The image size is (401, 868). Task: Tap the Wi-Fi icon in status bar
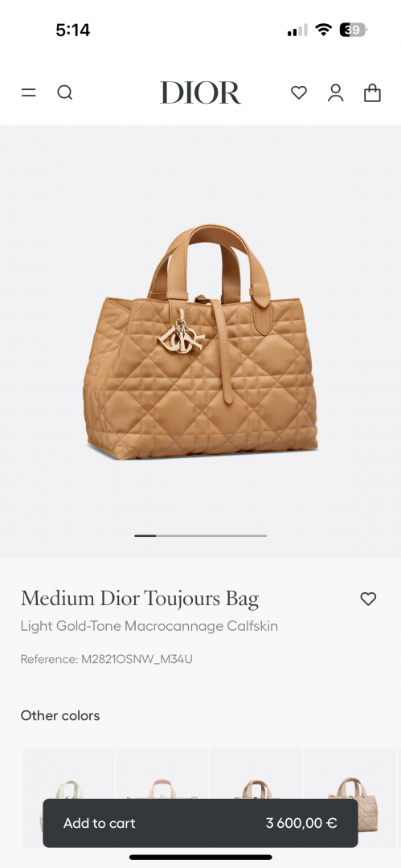pos(323,30)
